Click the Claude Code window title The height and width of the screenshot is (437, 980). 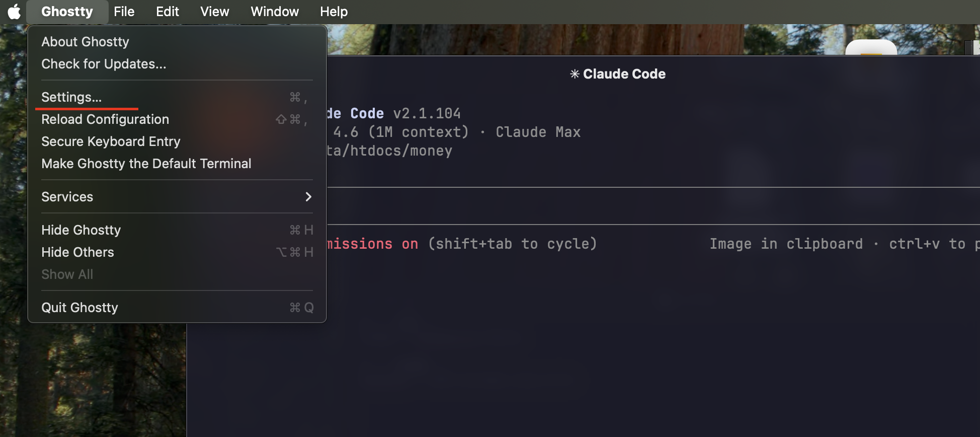[618, 74]
